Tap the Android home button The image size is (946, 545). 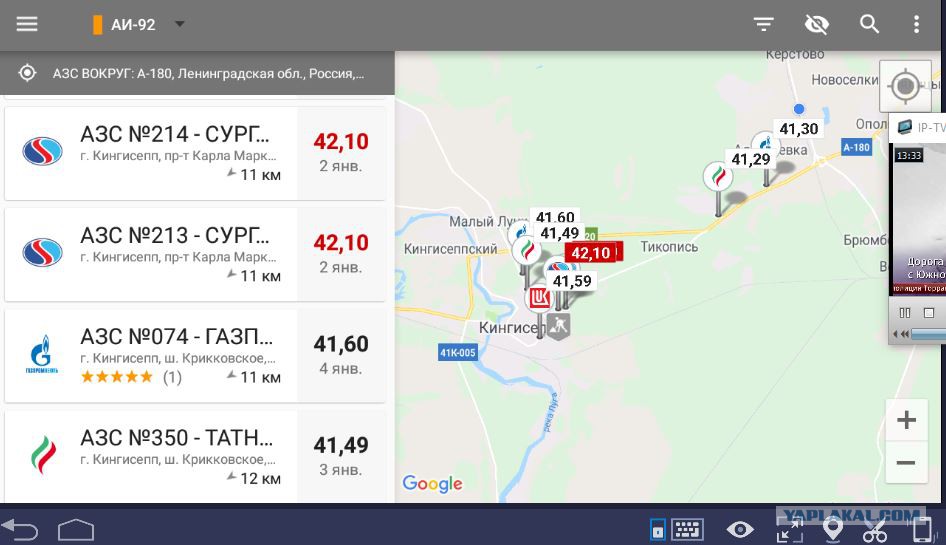pos(76,530)
